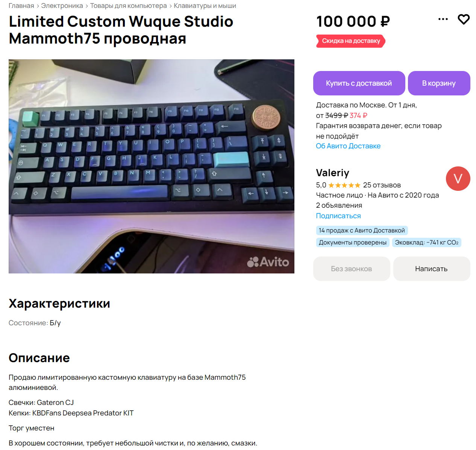Screen dimensions: 476x450
Task: Open the three-dots more options menu
Action: tap(443, 19)
